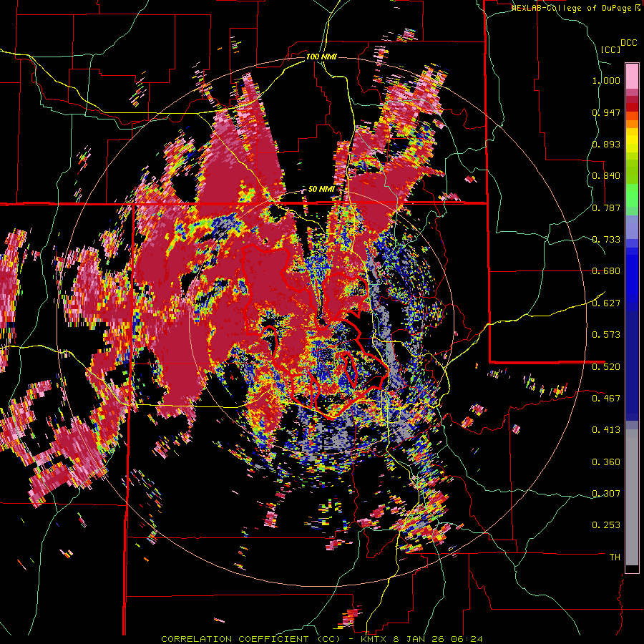
Task: Click the 0.787 legend value
Action: (606, 208)
